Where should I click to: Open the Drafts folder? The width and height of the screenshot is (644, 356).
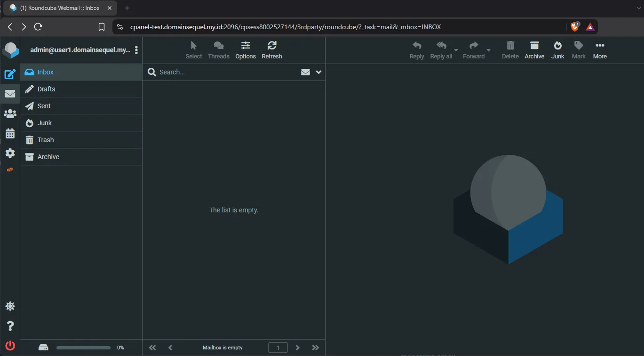click(x=81, y=89)
